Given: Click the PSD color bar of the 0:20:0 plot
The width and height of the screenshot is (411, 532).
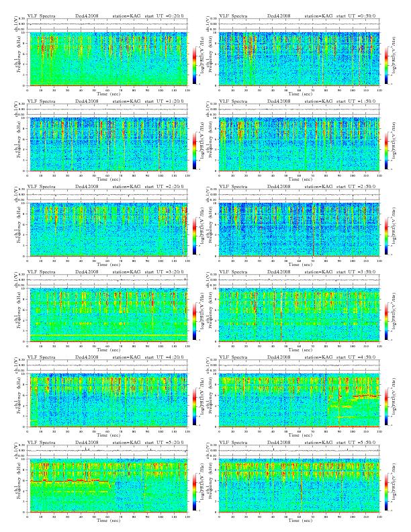Looking at the screenshot, I should point(194,65).
